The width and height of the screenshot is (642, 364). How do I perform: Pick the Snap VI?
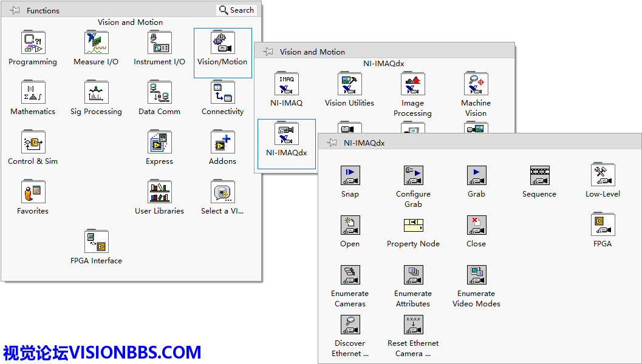350,175
